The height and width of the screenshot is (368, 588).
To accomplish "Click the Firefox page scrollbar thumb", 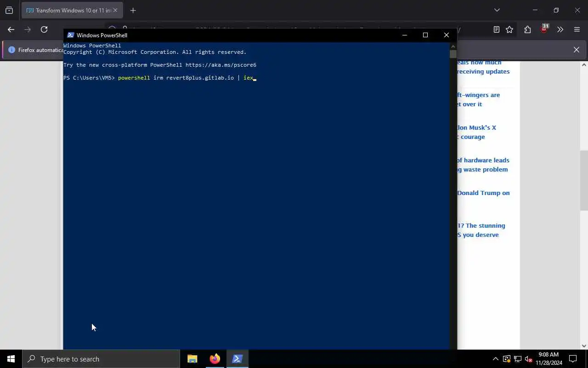I will [x=584, y=180].
